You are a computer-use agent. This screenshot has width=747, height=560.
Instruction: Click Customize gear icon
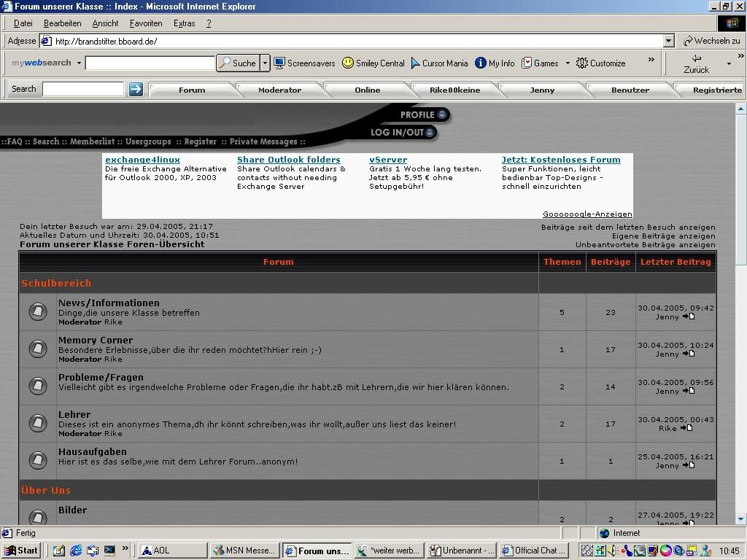[x=581, y=63]
